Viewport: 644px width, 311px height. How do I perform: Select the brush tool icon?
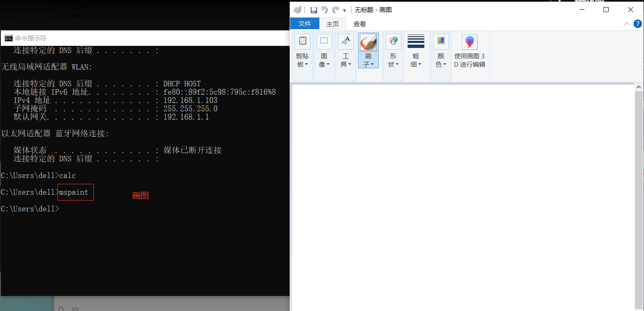(368, 42)
